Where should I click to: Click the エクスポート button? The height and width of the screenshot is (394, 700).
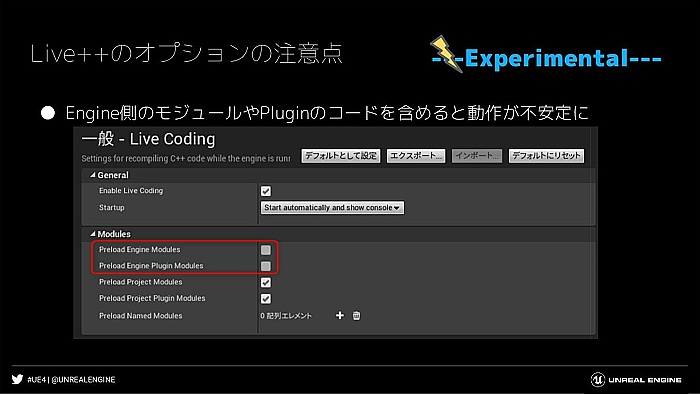click(x=416, y=156)
